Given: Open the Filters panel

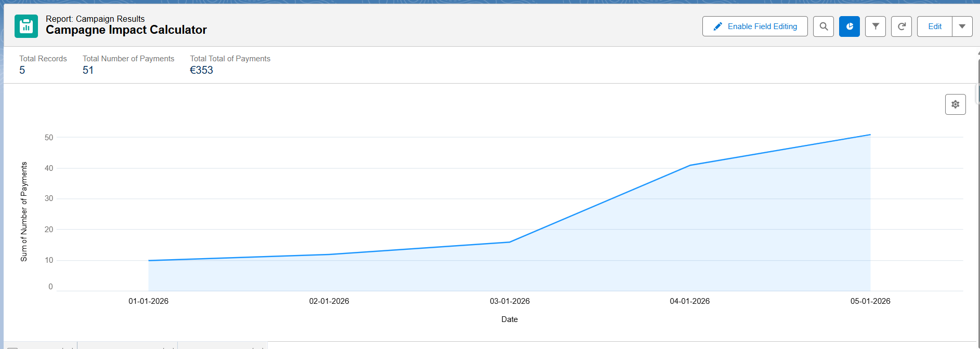Looking at the screenshot, I should [x=876, y=26].
